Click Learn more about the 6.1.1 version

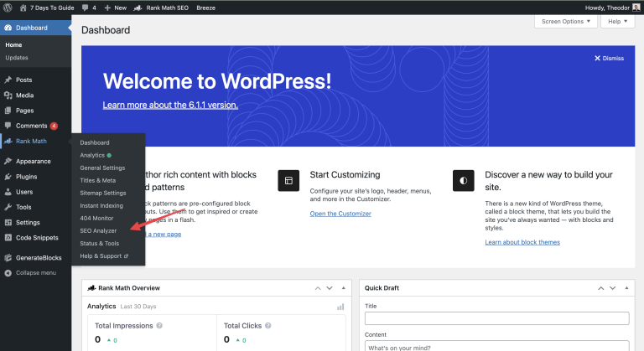coord(170,105)
